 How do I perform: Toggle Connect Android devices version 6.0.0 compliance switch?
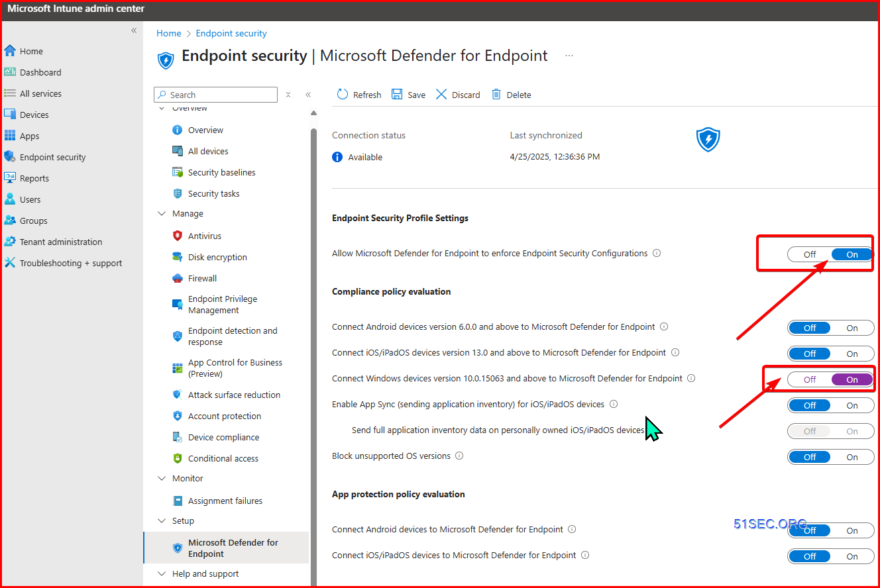pyautogui.click(x=831, y=328)
